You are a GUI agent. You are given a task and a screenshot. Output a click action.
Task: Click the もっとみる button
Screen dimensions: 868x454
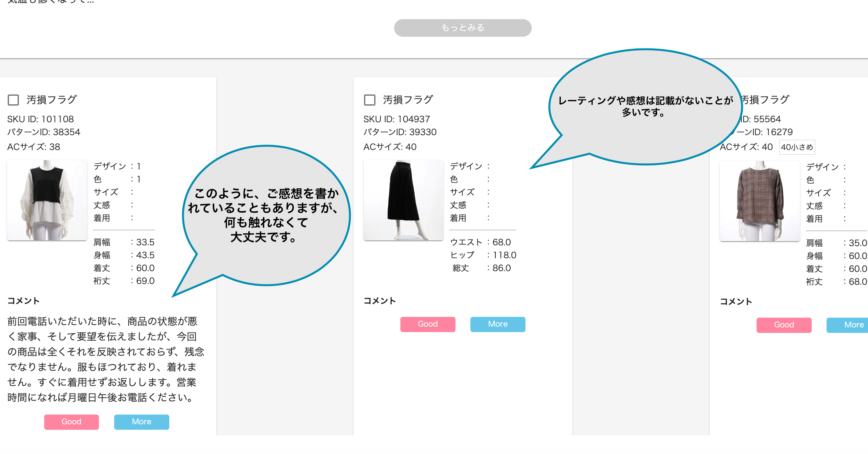(463, 28)
